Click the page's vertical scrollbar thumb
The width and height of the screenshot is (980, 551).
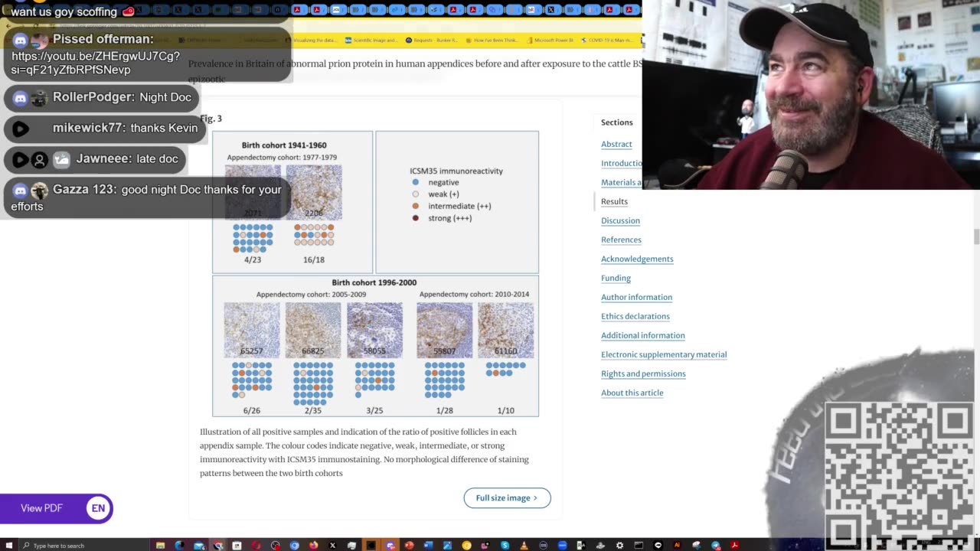click(x=975, y=237)
